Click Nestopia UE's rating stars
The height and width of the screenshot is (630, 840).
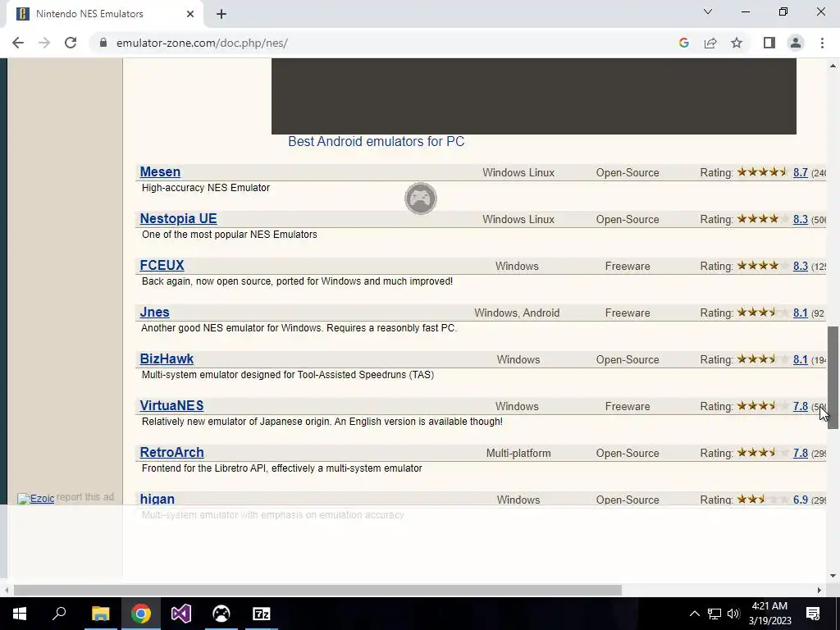[763, 218]
